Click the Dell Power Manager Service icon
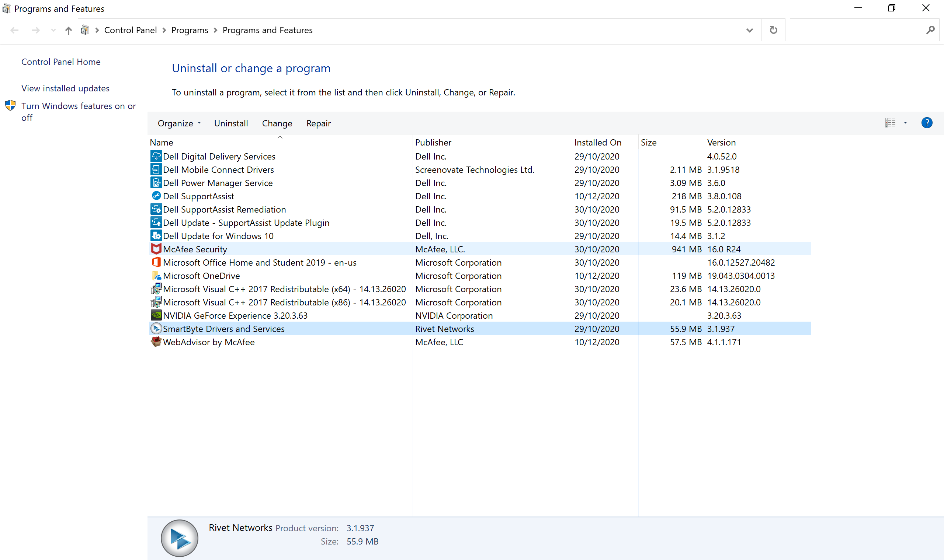The image size is (944, 560). pos(156,182)
